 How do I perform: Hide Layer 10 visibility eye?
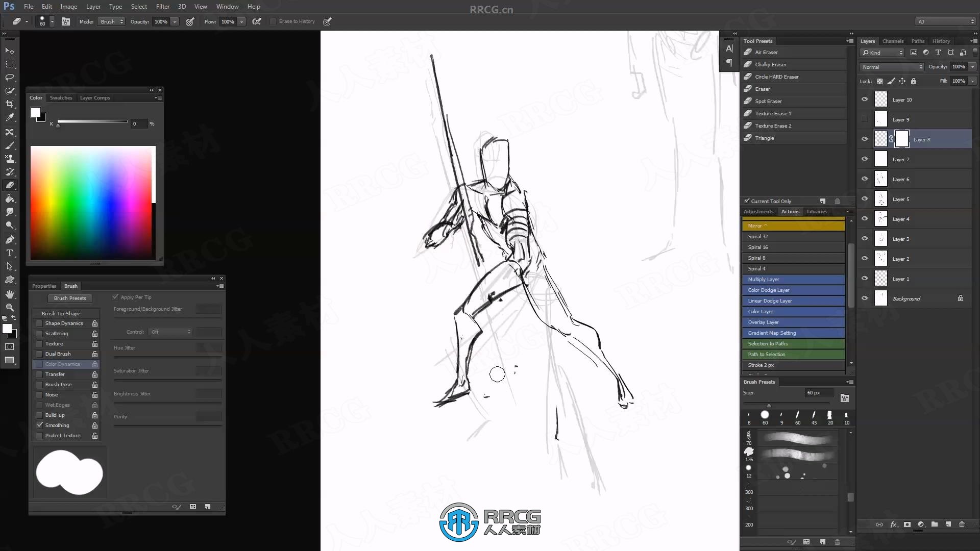point(865,99)
